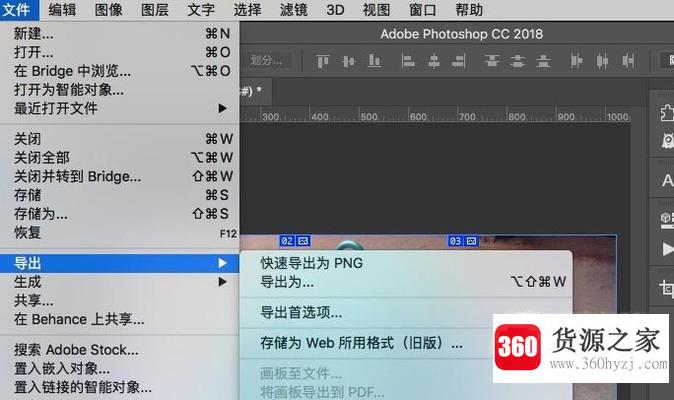Screen dimensions: 674x400
Task: Expand the 导出 submenu
Action: tap(119, 263)
